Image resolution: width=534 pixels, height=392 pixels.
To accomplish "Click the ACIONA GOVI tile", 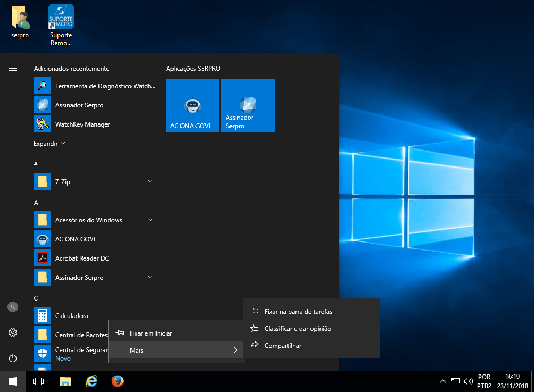I will (x=192, y=106).
